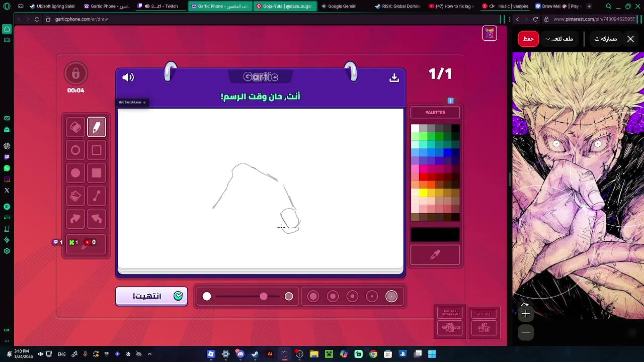Open File Explorer from the taskbar
The width and height of the screenshot is (644, 362).
pyautogui.click(x=314, y=354)
